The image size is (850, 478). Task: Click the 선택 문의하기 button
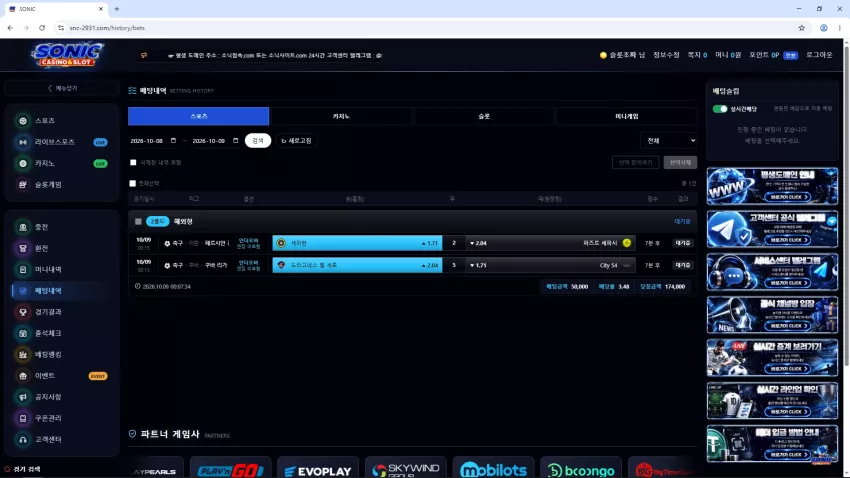pyautogui.click(x=636, y=162)
